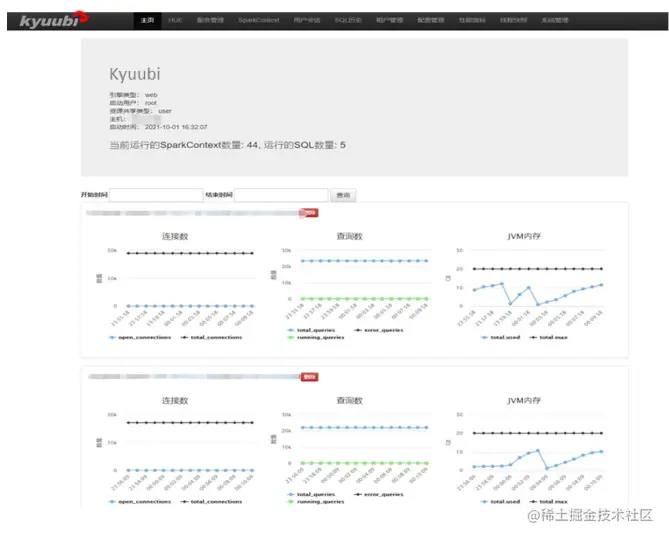Toggle error_queries series in the upper 查询数 chart
The image size is (669, 539).
pyautogui.click(x=379, y=330)
